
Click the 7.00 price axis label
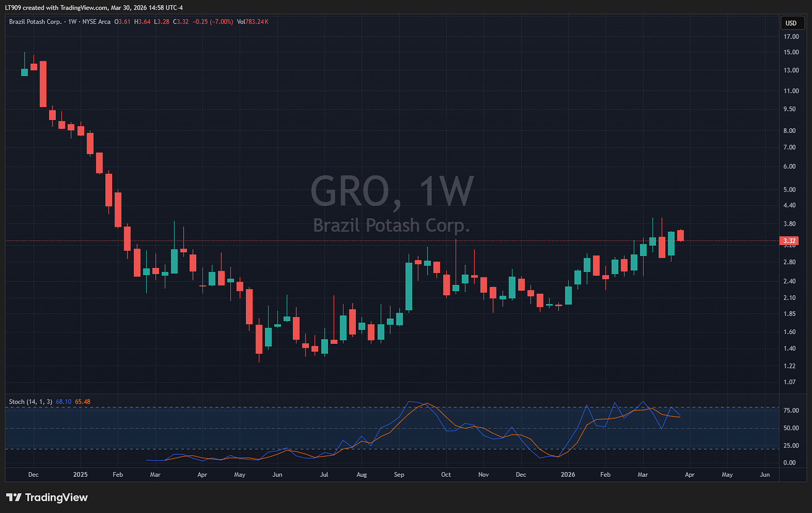click(x=790, y=147)
